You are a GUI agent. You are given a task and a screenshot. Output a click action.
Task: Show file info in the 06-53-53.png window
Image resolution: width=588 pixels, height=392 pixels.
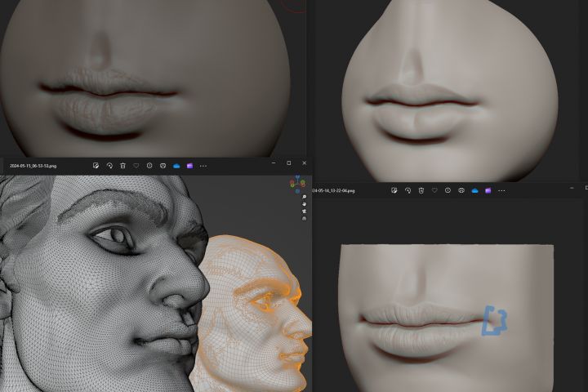(x=149, y=166)
